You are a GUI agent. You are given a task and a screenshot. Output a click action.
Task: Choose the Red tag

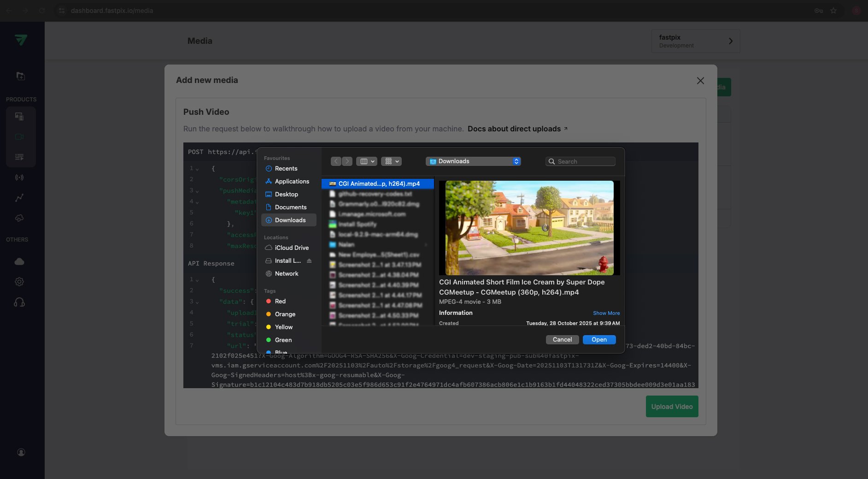[x=280, y=302]
